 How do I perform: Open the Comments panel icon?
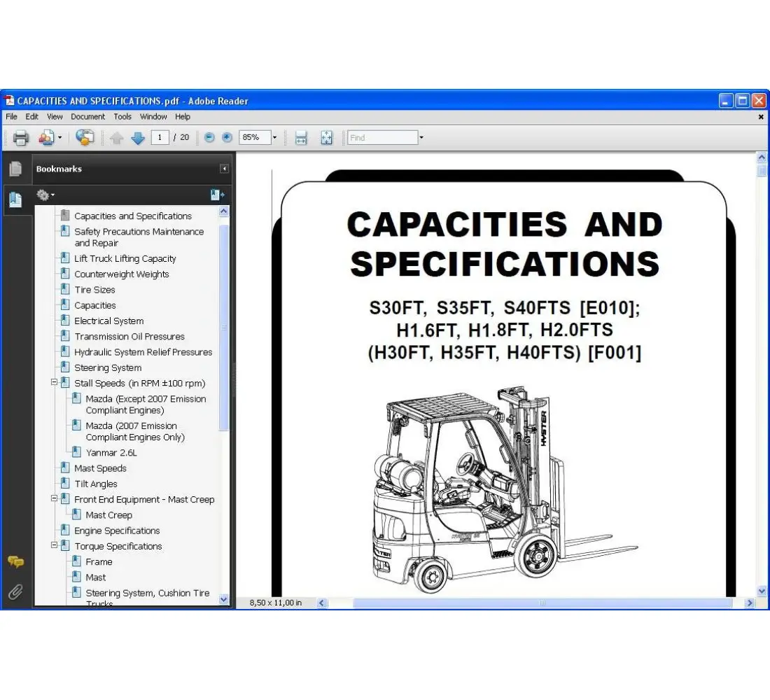(x=15, y=562)
